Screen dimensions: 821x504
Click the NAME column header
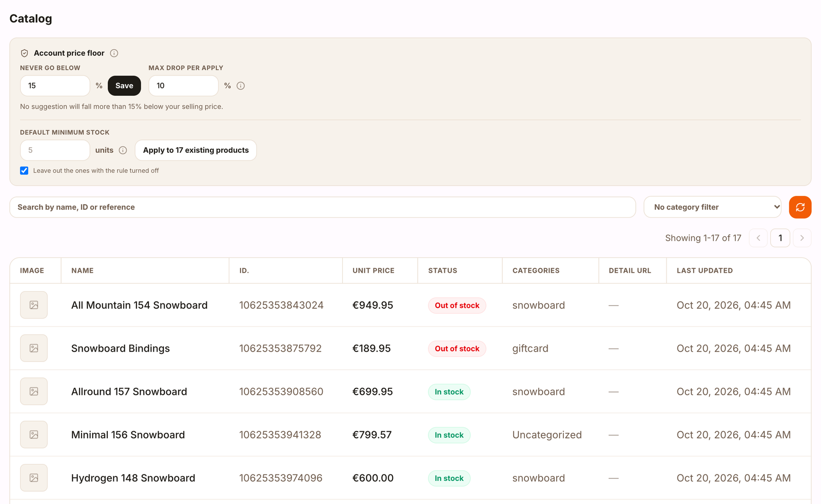tap(83, 271)
